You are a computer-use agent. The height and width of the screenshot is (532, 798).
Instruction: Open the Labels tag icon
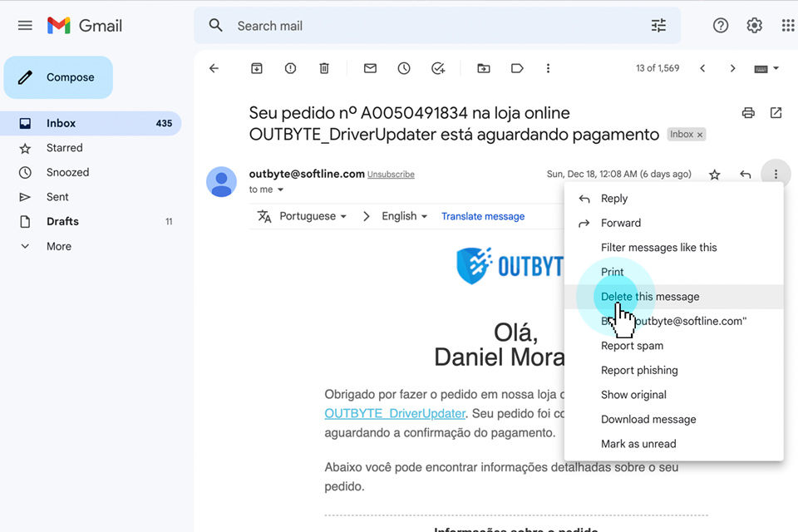[517, 68]
